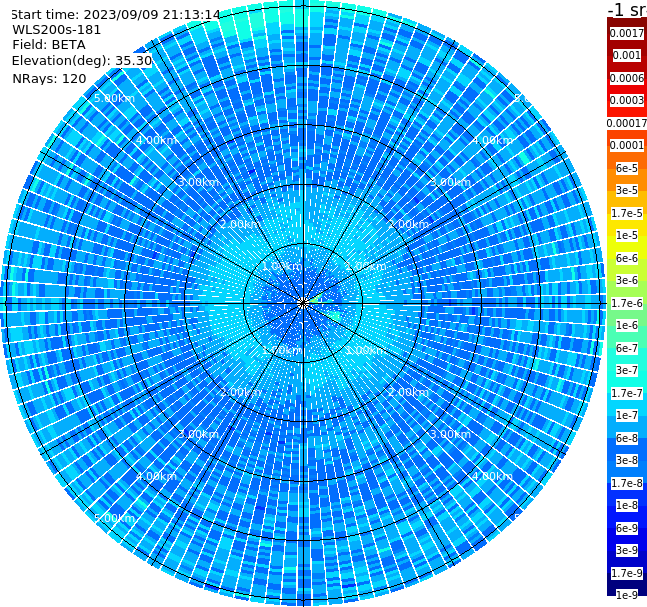The width and height of the screenshot is (647, 607).
Task: Click the NRays: 120 label
Action: 49,78
